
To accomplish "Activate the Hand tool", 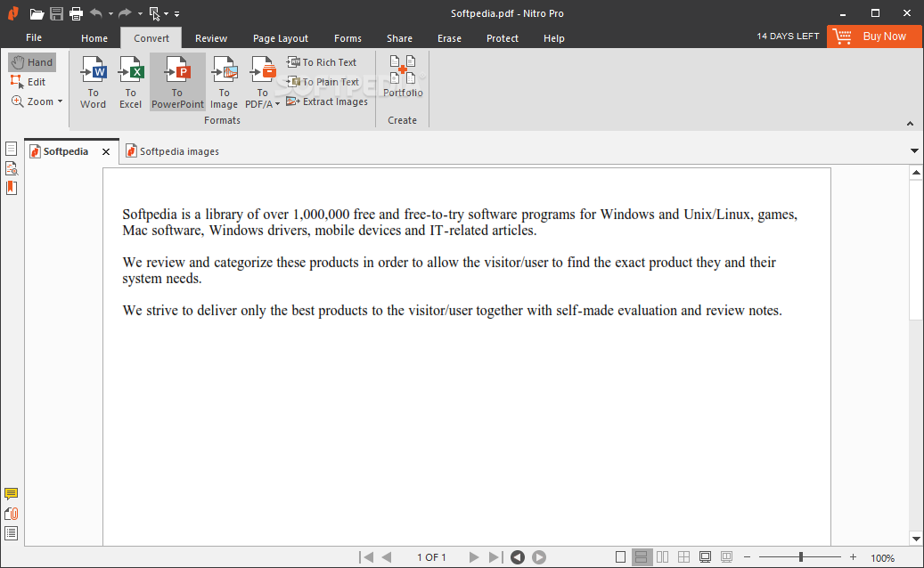I will point(32,62).
